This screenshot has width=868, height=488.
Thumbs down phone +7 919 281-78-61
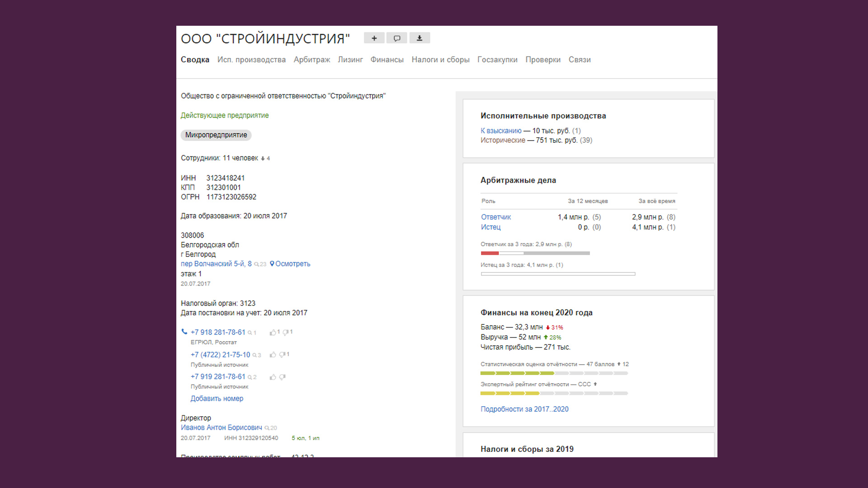[x=282, y=377]
